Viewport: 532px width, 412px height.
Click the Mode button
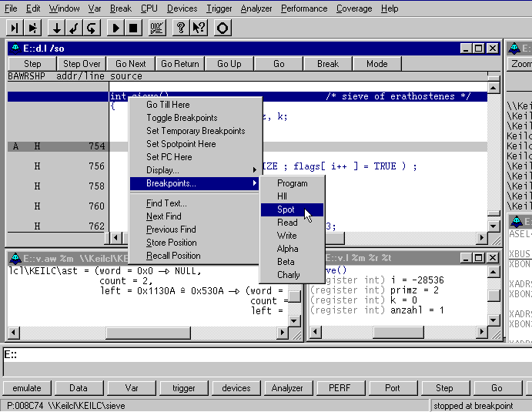pos(377,64)
